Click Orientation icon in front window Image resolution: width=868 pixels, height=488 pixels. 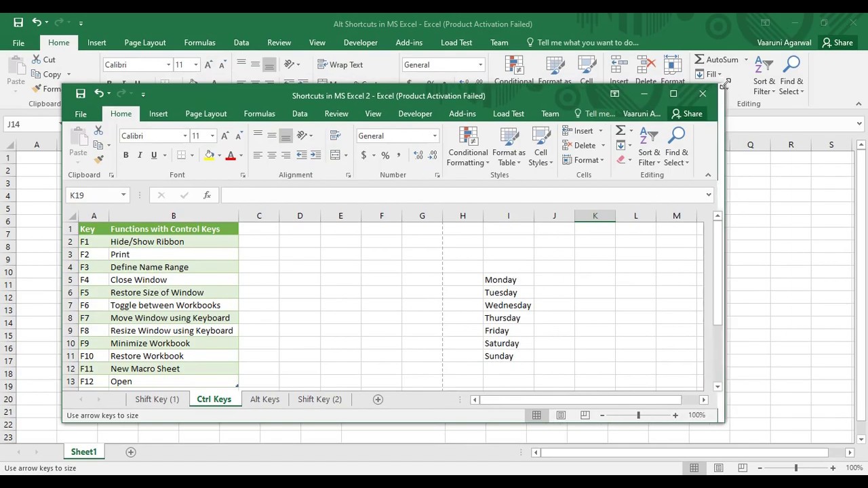pyautogui.click(x=302, y=136)
